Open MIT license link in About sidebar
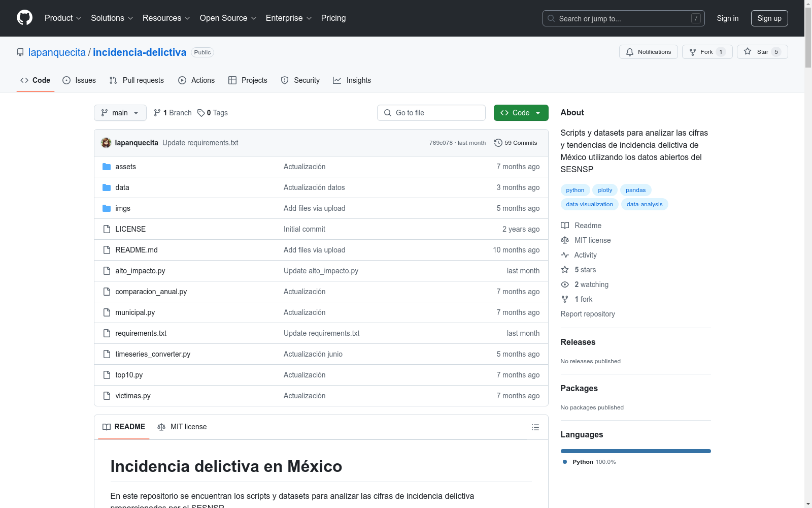This screenshot has width=812, height=508. [x=586, y=240]
